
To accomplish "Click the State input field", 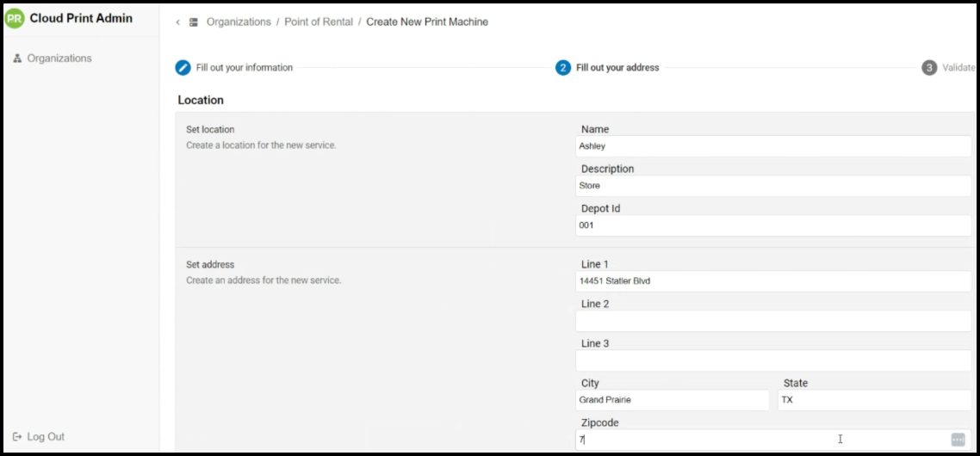I will 873,400.
